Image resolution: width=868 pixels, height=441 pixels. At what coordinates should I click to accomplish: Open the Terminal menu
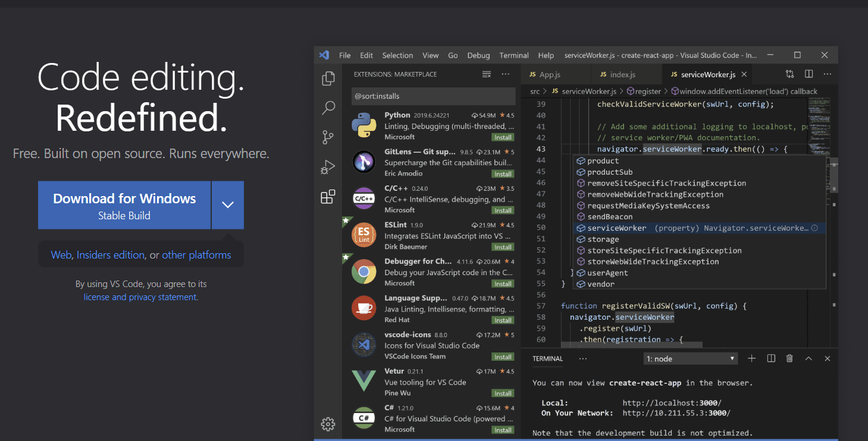[514, 55]
